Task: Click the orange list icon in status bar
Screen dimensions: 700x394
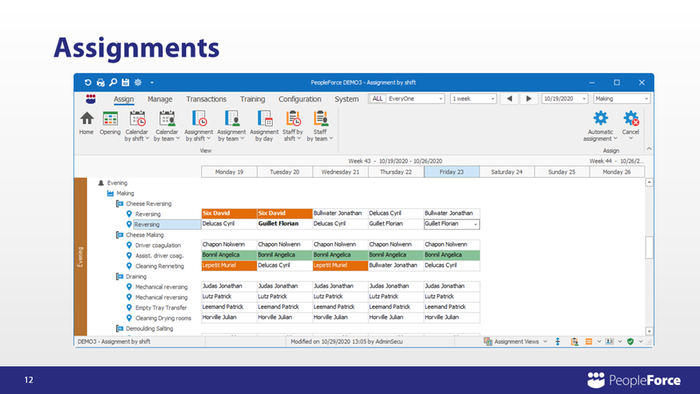Action: (589, 342)
